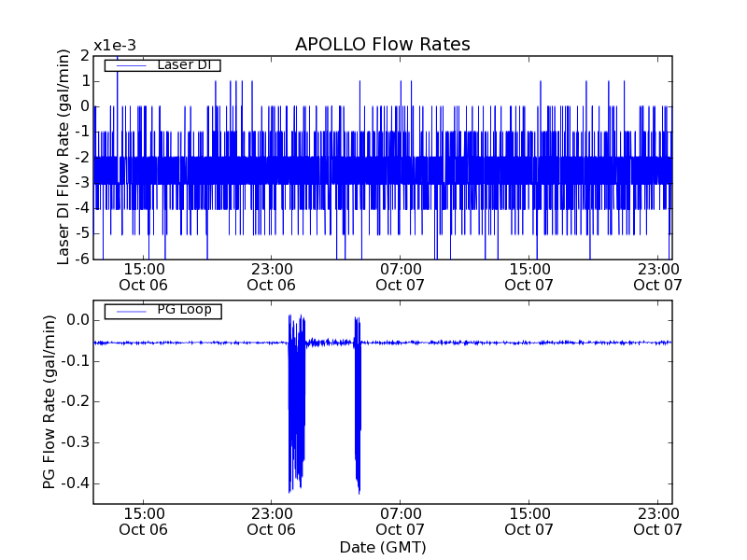This screenshot has height=560, width=747.
Task: Click '15:00 Oct 07' tick under Laser DI plot
Action: (529, 277)
